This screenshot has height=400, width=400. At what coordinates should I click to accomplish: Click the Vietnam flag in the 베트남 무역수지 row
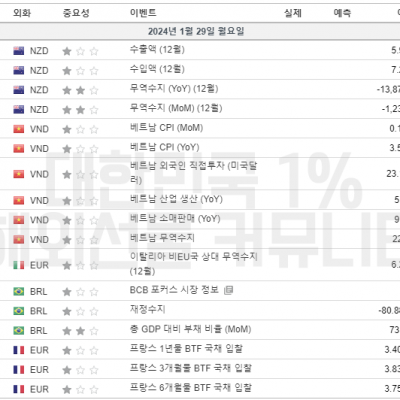click(19, 239)
